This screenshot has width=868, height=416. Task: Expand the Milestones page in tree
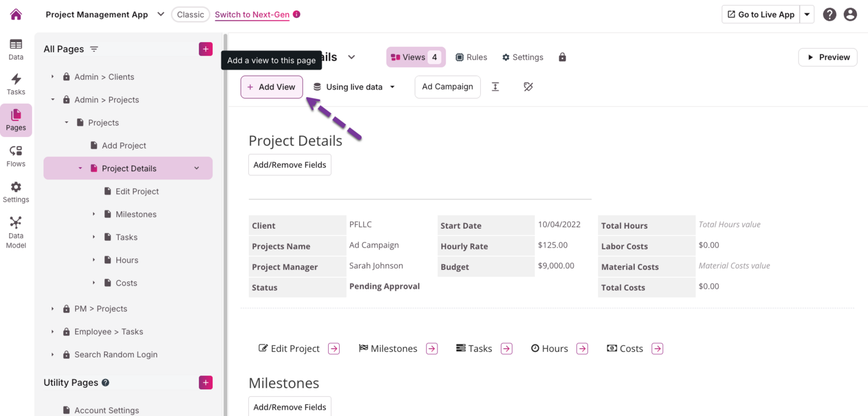[94, 214]
